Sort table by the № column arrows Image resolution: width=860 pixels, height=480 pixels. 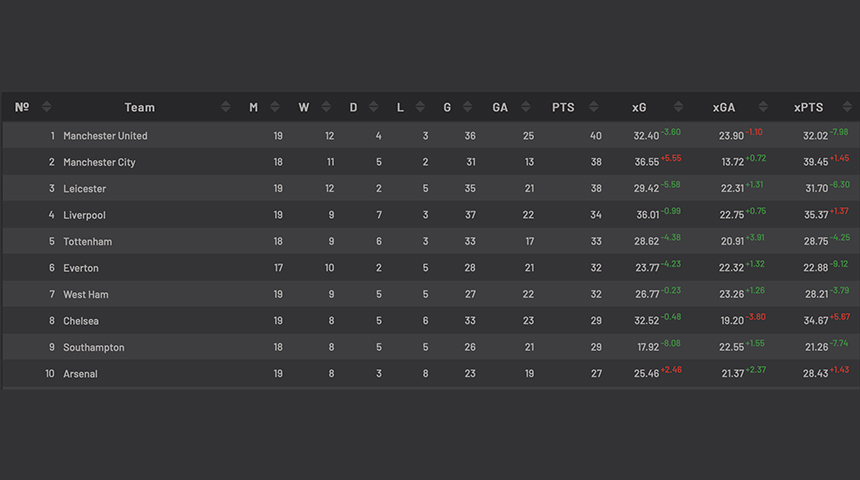(x=47, y=106)
